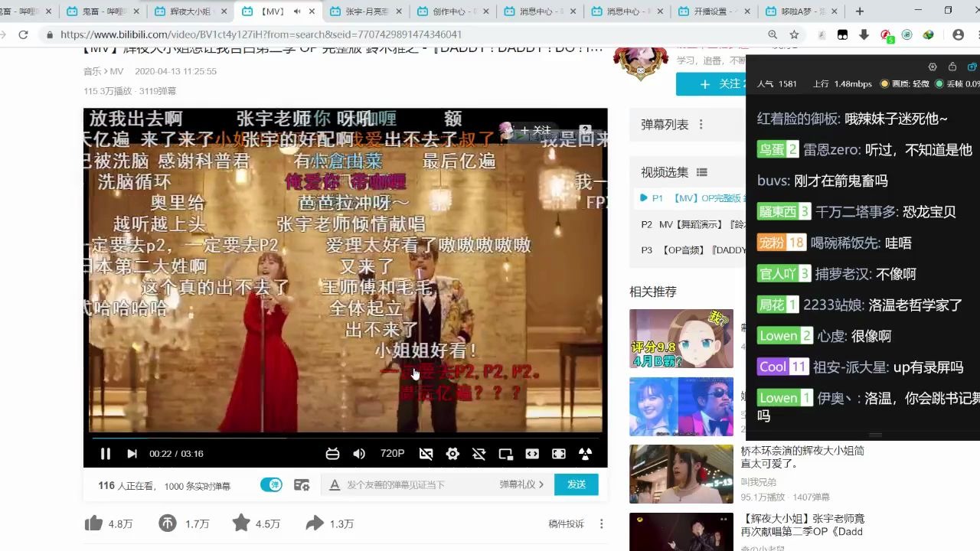This screenshot has height=551, width=980.
Task: Click 稿件投诉 report link
Action: 566,524
